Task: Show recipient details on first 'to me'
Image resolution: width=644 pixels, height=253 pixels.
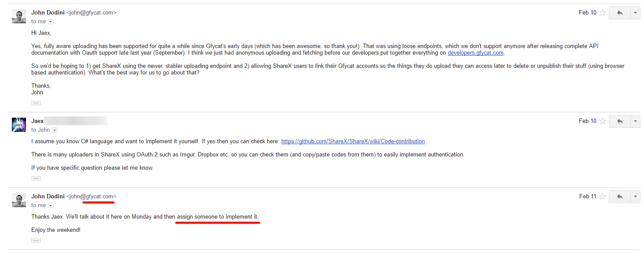Action: point(51,22)
